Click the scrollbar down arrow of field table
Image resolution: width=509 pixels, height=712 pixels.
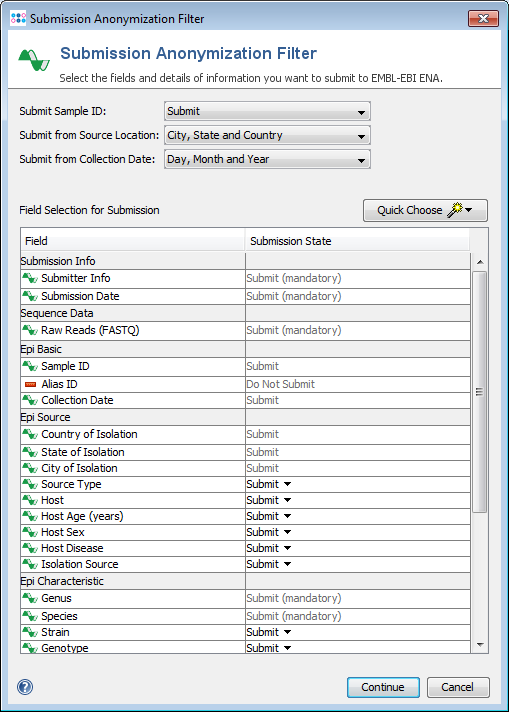click(x=480, y=645)
